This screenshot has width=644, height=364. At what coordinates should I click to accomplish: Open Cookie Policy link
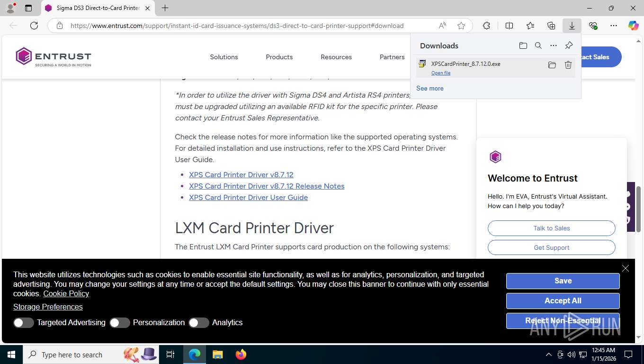click(x=66, y=294)
